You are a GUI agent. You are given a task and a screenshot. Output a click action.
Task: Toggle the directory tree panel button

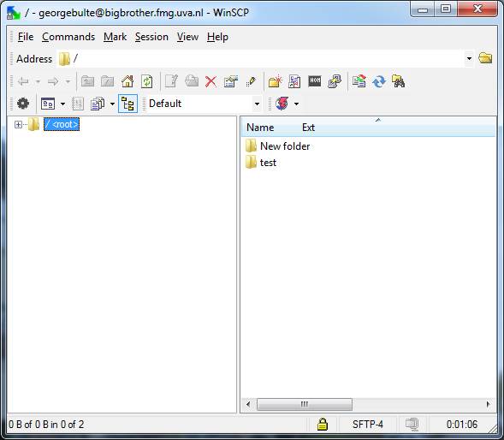pyautogui.click(x=128, y=104)
